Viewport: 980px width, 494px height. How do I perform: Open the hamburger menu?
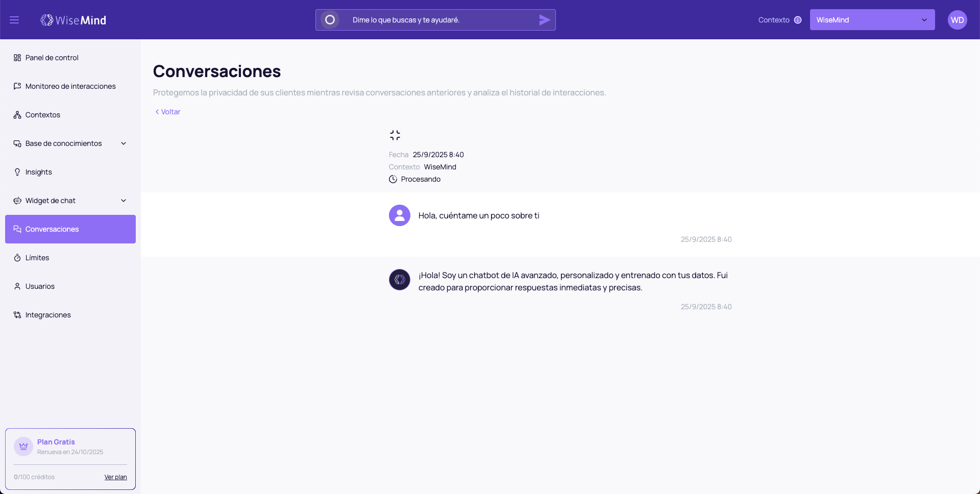pos(14,20)
